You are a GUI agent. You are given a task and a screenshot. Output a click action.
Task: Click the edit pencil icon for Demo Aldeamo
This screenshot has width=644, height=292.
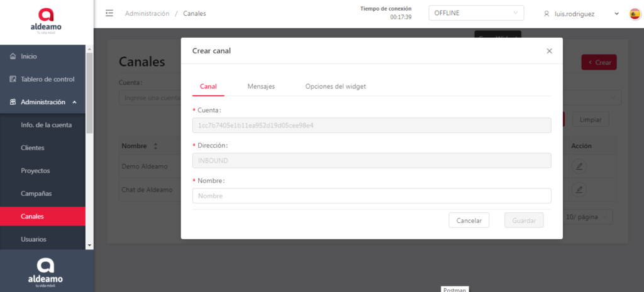click(580, 166)
